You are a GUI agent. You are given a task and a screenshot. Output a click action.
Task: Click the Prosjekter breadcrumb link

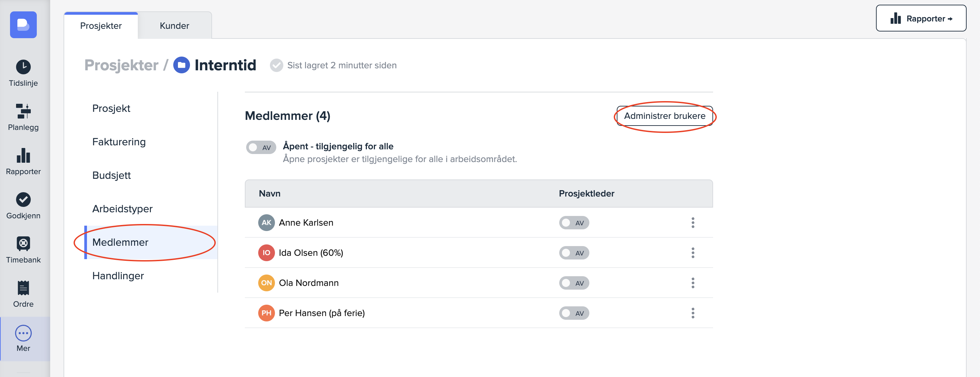[x=121, y=65]
